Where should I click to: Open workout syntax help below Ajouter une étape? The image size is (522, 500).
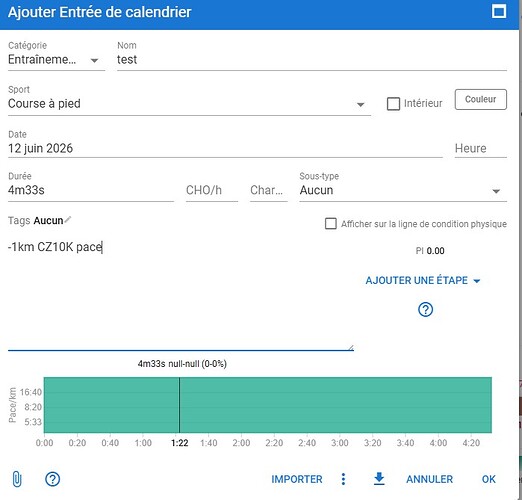(425, 310)
